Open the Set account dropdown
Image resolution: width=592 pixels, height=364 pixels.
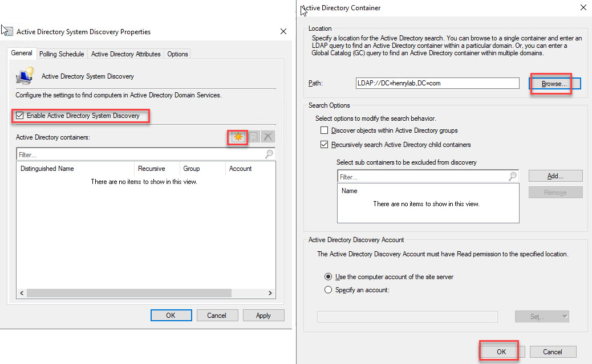pos(541,317)
